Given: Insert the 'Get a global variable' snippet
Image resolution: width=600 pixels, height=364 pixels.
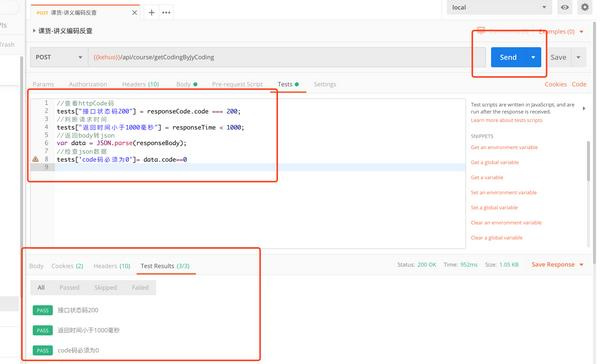Looking at the screenshot, I should click(495, 162).
